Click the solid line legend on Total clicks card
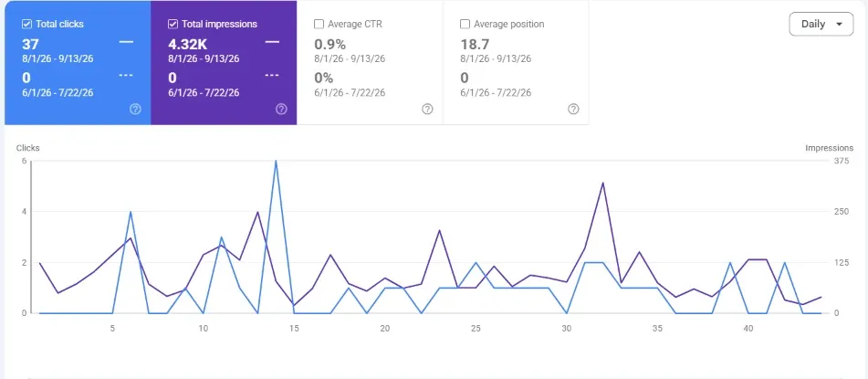 tap(126, 42)
